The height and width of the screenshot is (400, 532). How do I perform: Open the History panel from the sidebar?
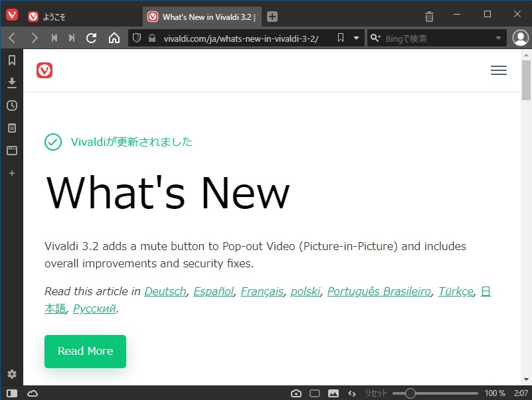coord(11,105)
